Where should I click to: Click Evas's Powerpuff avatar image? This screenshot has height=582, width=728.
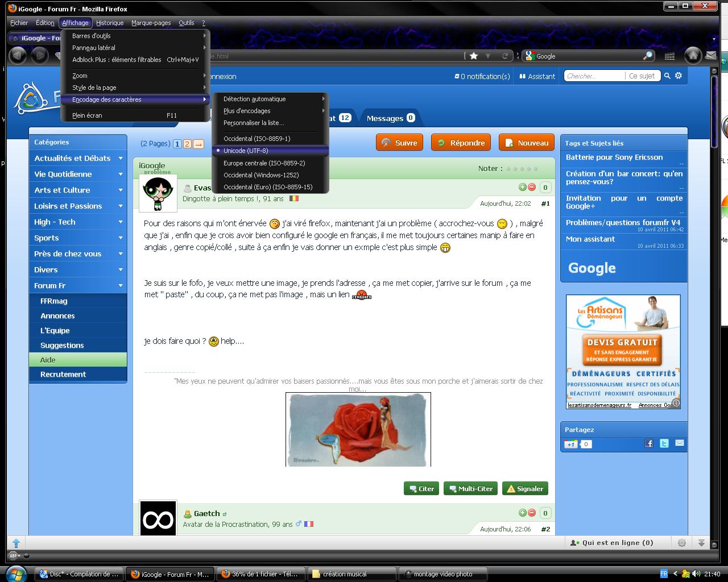coord(158,193)
